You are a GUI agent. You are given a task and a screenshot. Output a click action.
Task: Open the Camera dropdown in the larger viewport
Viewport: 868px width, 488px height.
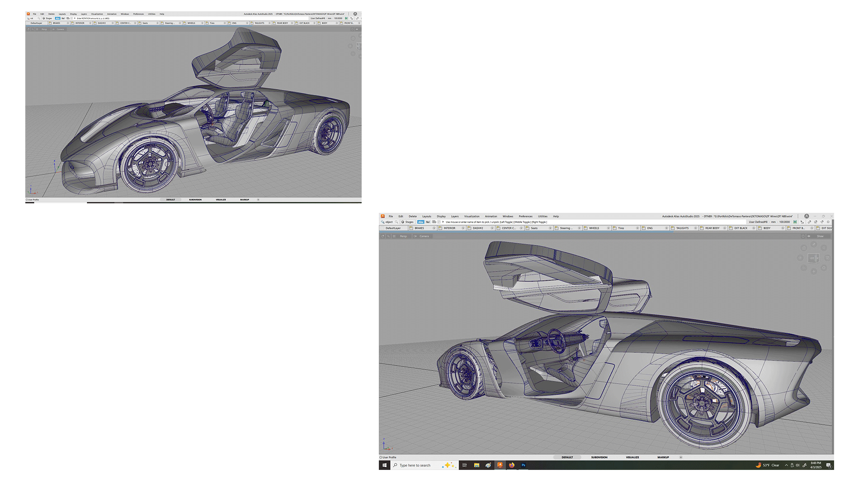click(x=424, y=236)
